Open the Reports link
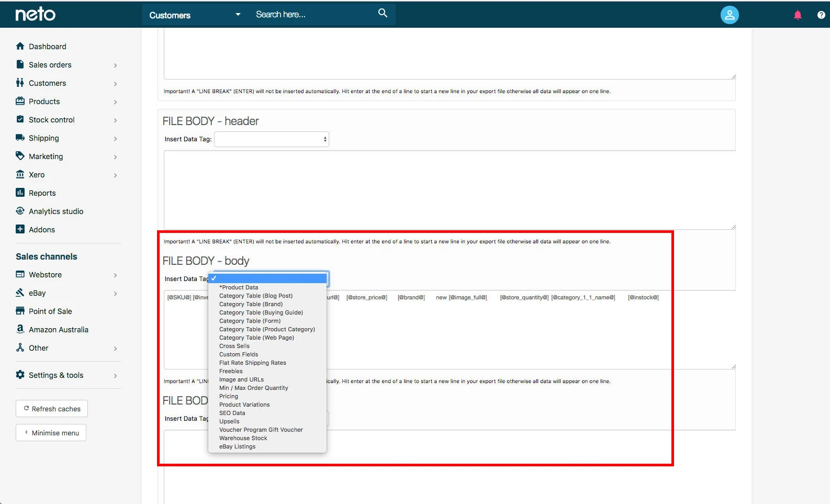Image resolution: width=830 pixels, height=504 pixels. point(42,193)
